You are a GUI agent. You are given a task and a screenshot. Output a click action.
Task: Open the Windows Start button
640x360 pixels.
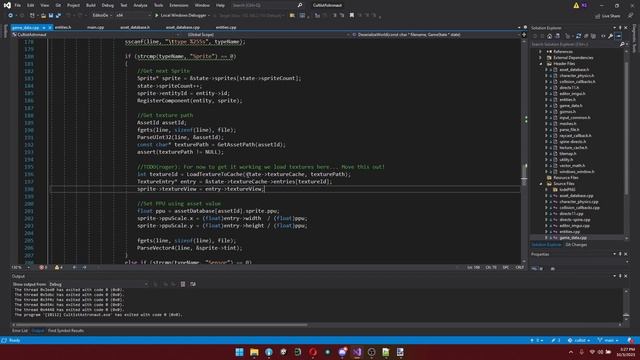(240, 352)
